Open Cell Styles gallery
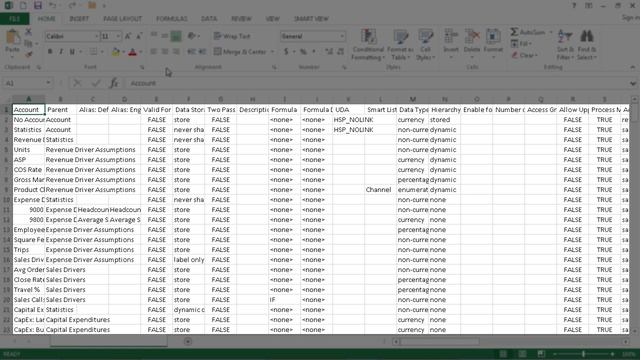 tap(425, 44)
